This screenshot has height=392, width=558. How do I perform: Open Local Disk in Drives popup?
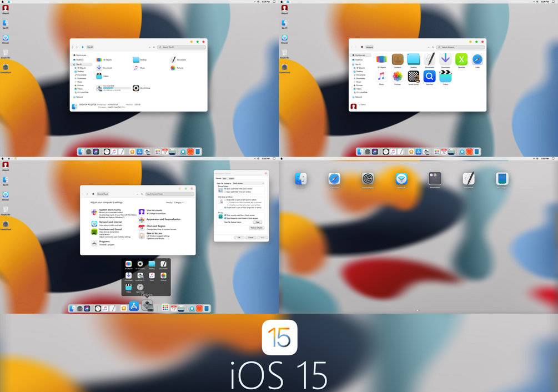[140, 277]
